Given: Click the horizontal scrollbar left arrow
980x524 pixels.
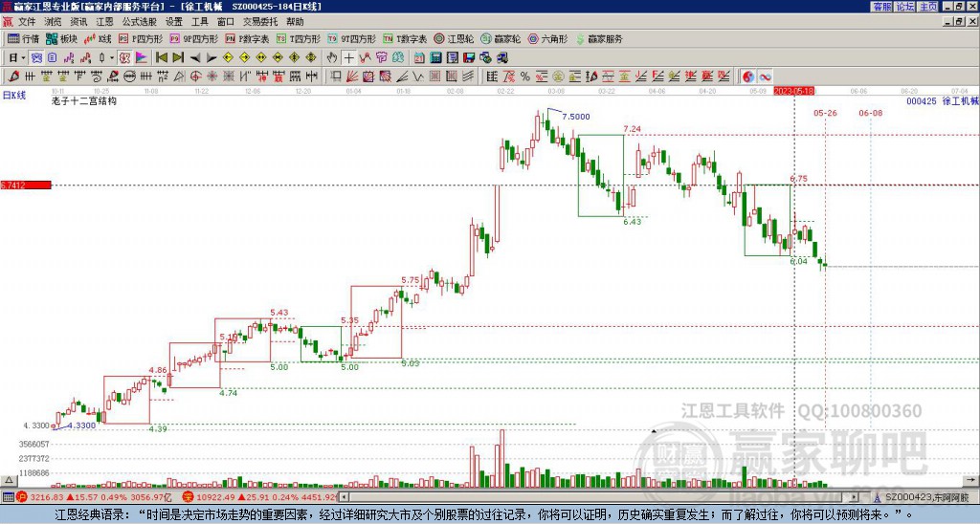Looking at the screenshot, I should (x=344, y=497).
